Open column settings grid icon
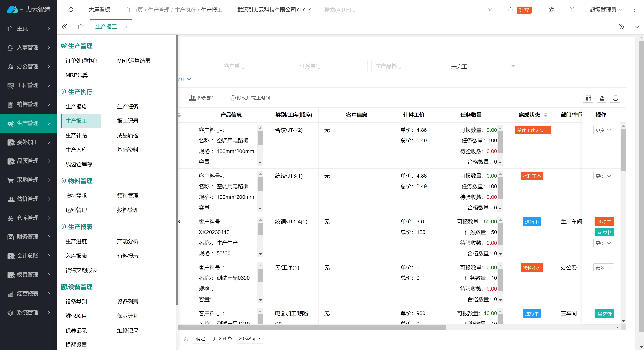 coord(588,98)
